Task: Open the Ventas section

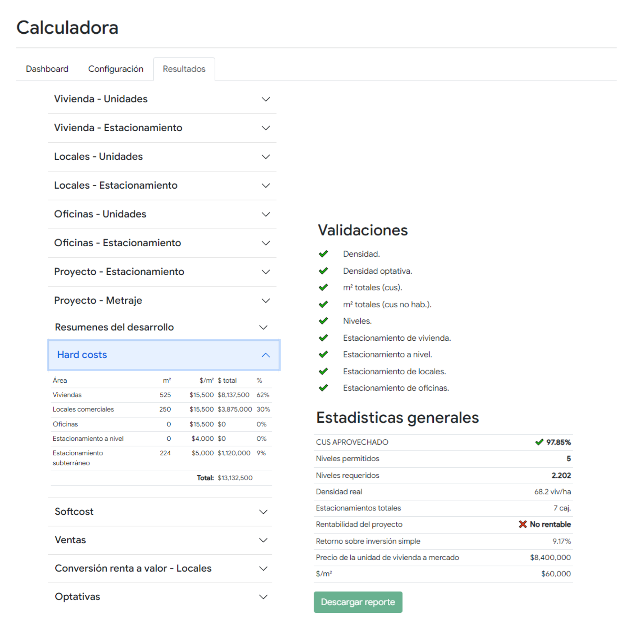Action: coord(161,540)
